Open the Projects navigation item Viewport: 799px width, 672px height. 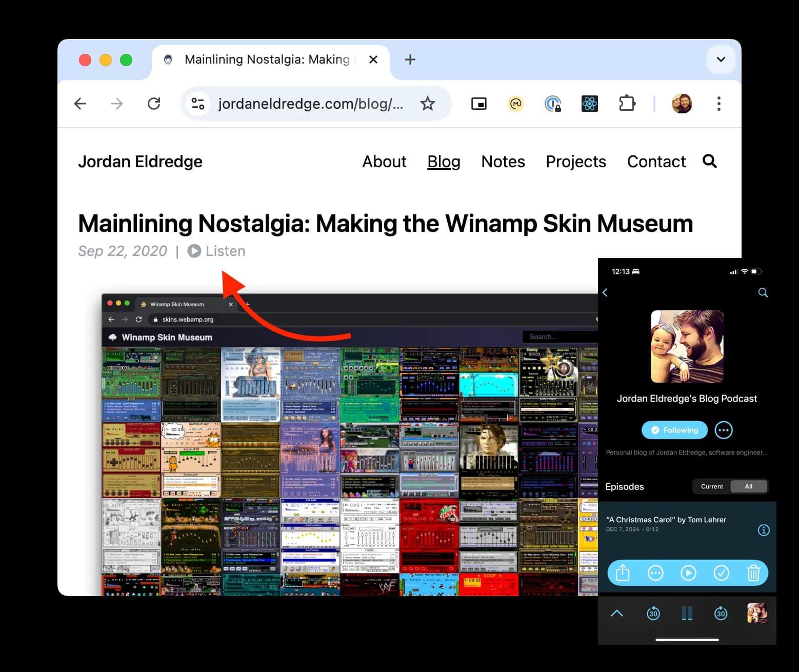coord(575,162)
